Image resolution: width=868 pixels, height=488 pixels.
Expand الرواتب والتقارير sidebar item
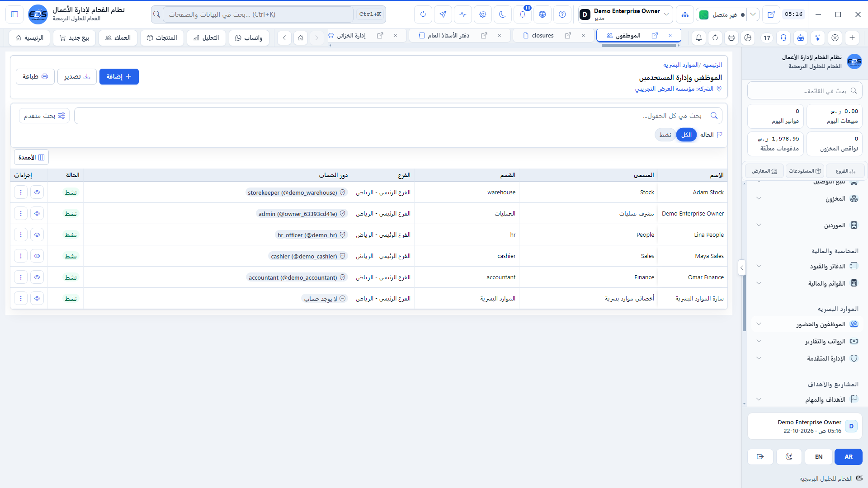[807, 341]
